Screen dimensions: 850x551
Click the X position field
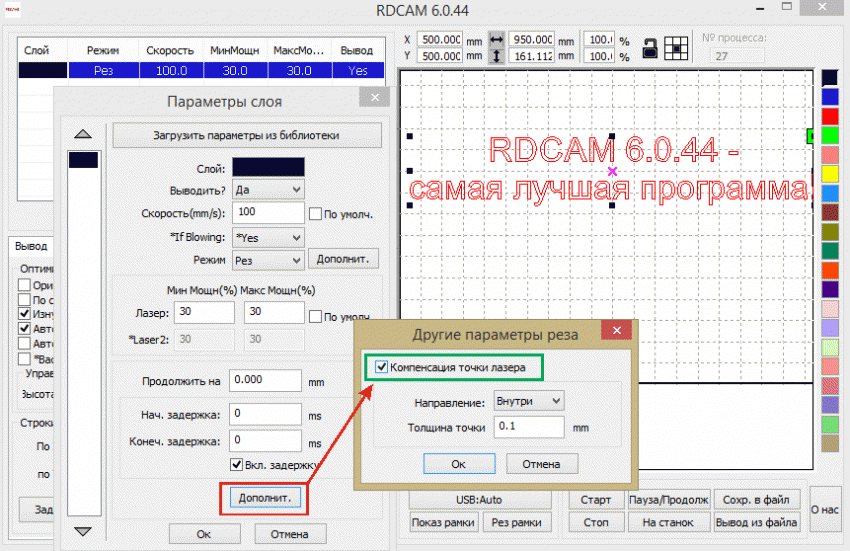tap(440, 40)
